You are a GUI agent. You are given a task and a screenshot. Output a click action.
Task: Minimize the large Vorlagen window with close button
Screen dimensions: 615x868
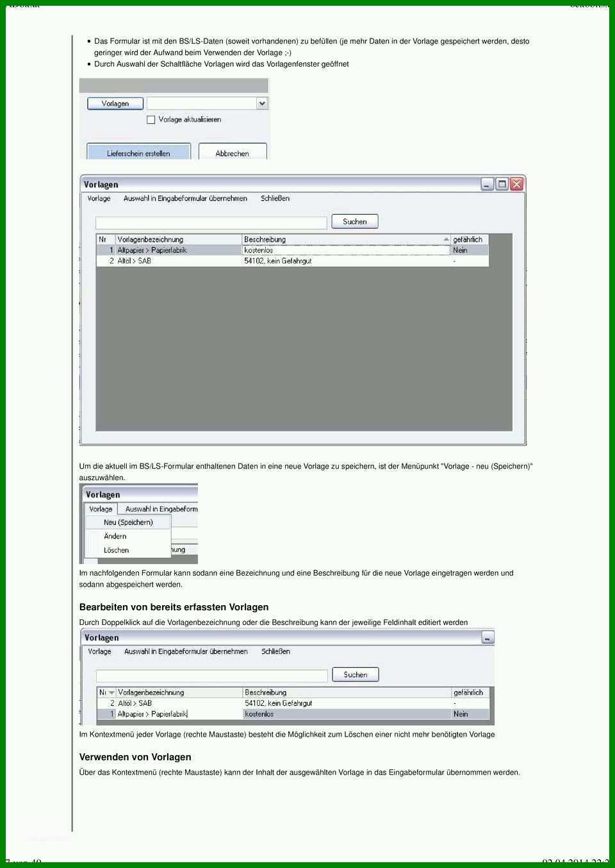tap(488, 184)
